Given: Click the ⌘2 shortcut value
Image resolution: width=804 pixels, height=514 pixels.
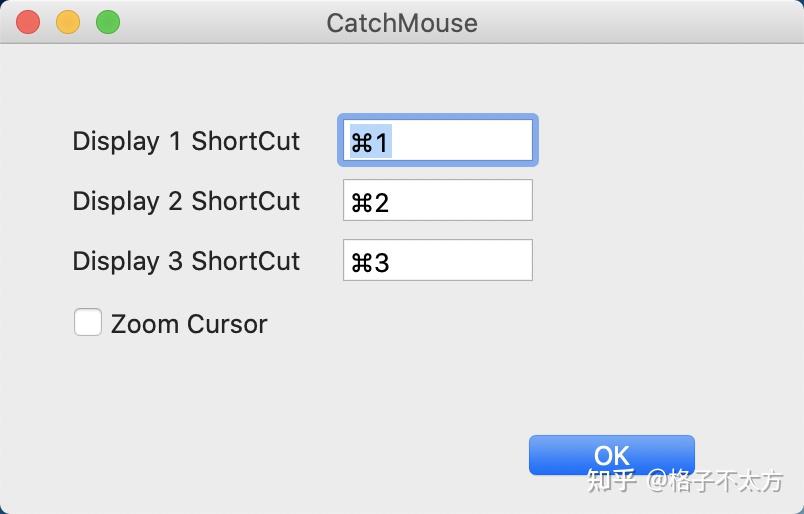Looking at the screenshot, I should [x=370, y=202].
